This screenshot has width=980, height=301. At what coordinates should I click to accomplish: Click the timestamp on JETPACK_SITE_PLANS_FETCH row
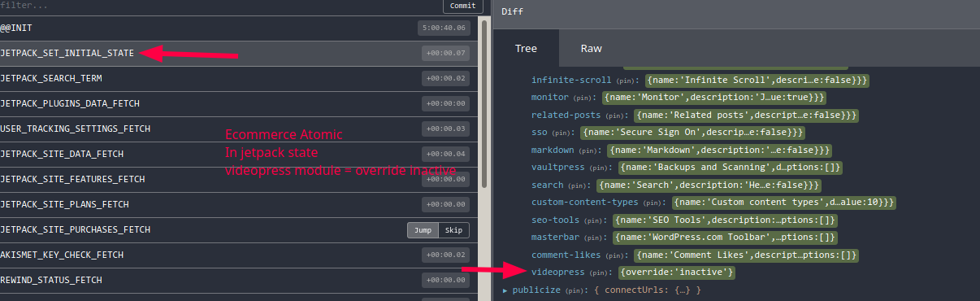(445, 204)
